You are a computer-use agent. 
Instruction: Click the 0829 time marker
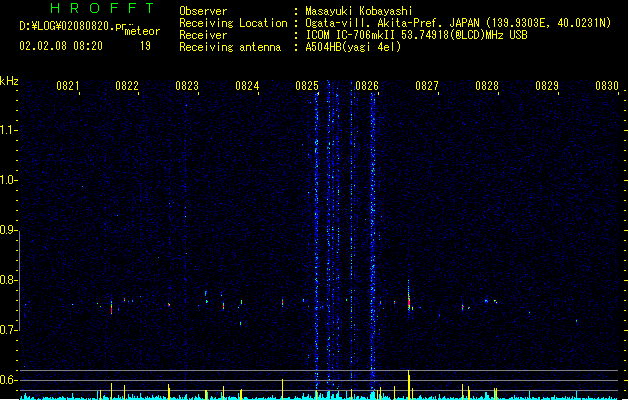point(547,86)
